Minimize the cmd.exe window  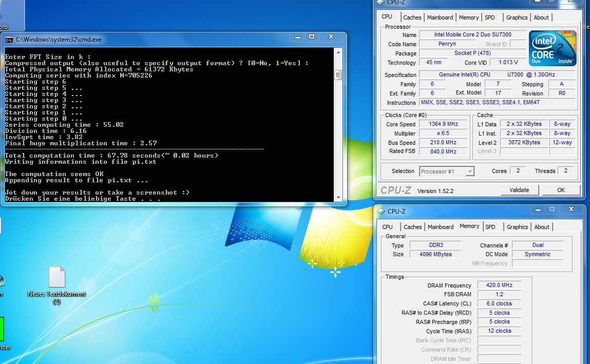pos(298,37)
